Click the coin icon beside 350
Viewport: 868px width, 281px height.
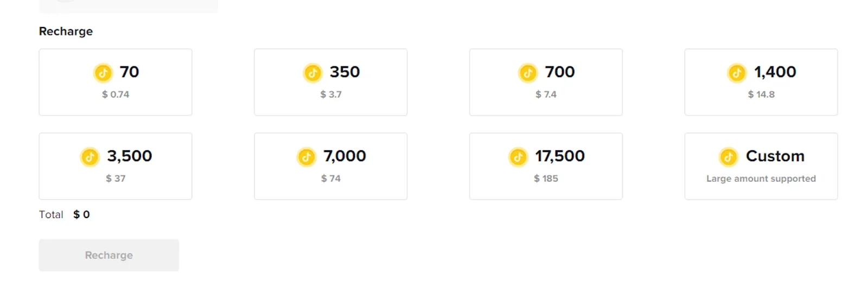[312, 73]
